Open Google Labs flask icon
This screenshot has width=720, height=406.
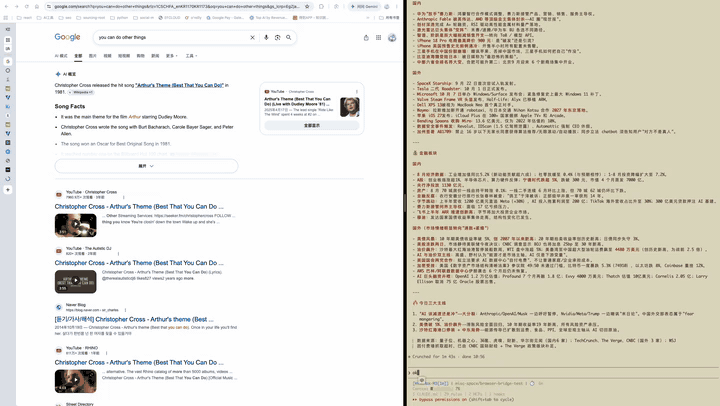point(366,38)
